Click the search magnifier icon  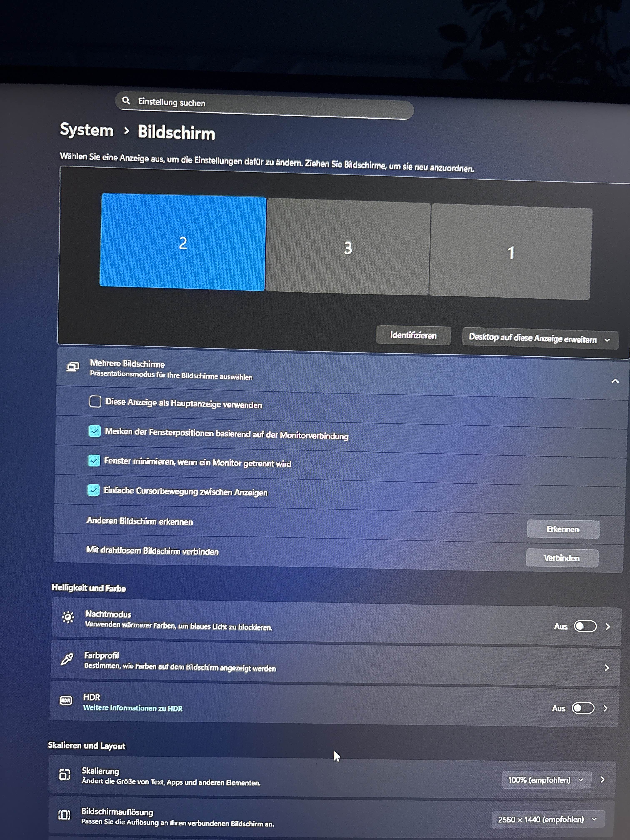pyautogui.click(x=126, y=101)
